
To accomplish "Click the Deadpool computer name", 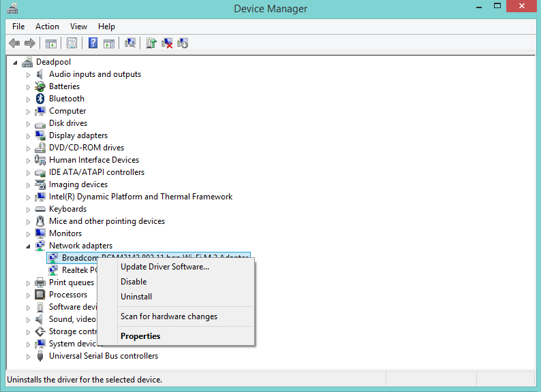I will [x=53, y=62].
